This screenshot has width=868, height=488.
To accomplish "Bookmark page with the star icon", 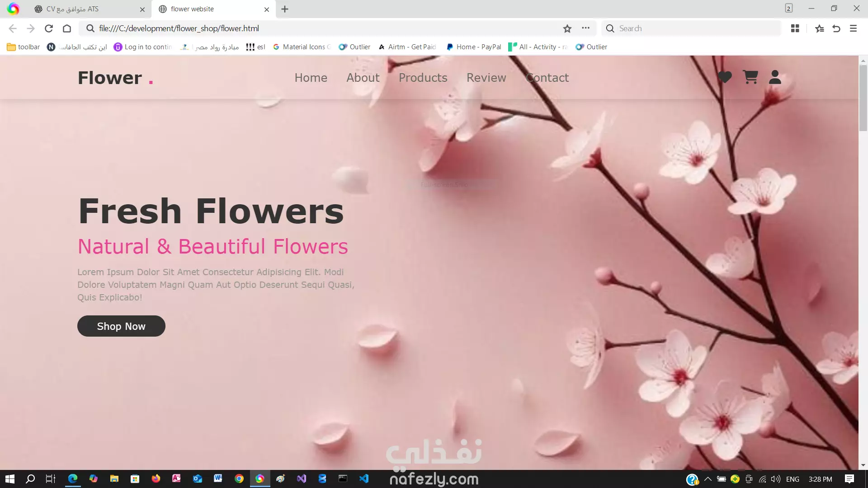I will 567,28.
